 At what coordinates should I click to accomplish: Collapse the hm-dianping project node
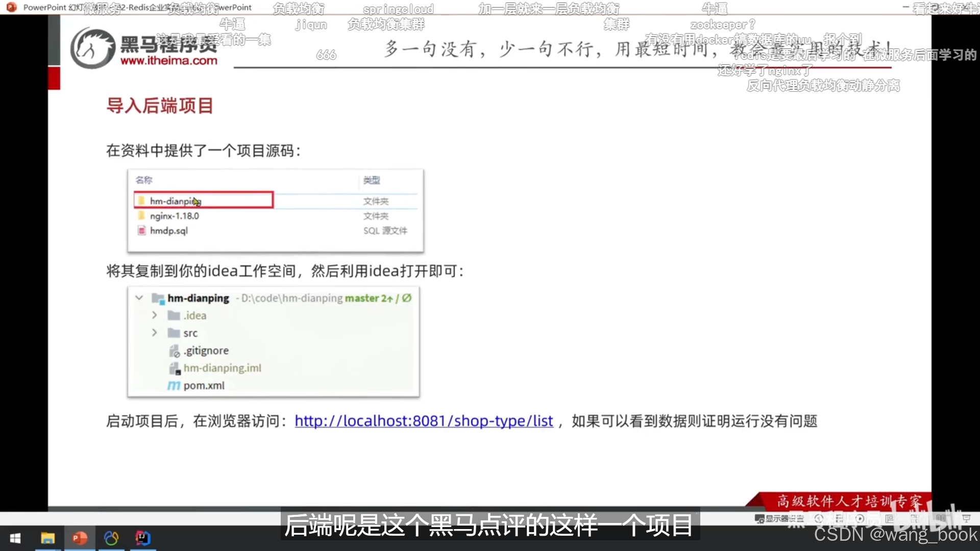coord(139,298)
